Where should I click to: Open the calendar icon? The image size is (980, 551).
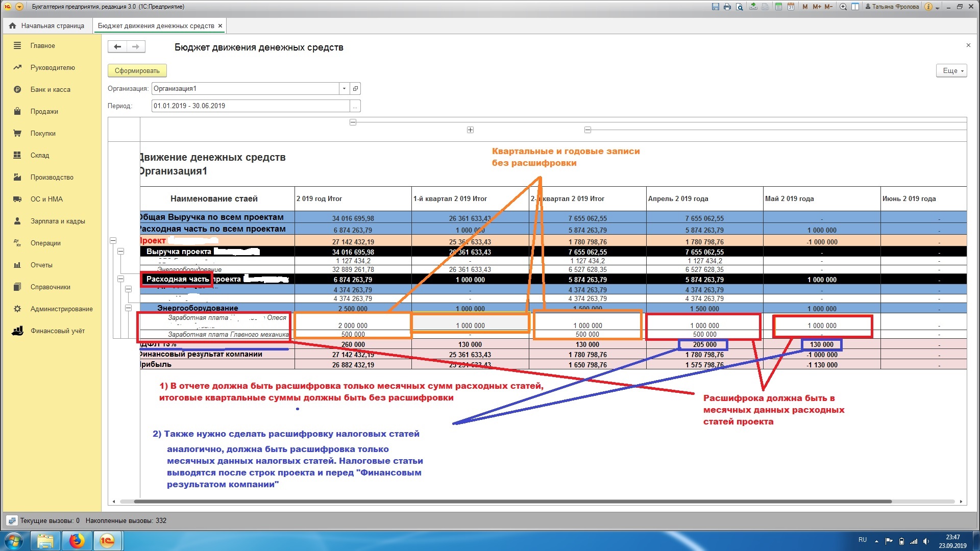[x=791, y=7]
